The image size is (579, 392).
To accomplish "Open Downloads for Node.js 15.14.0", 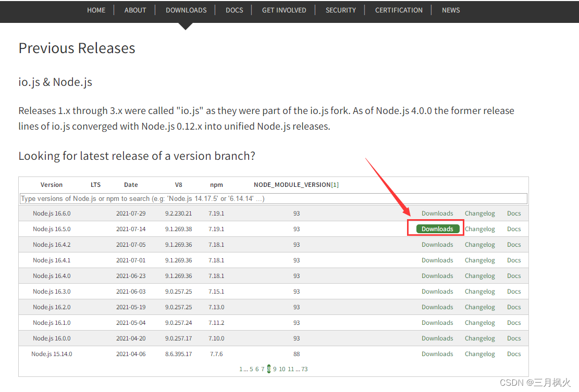I will tap(437, 354).
